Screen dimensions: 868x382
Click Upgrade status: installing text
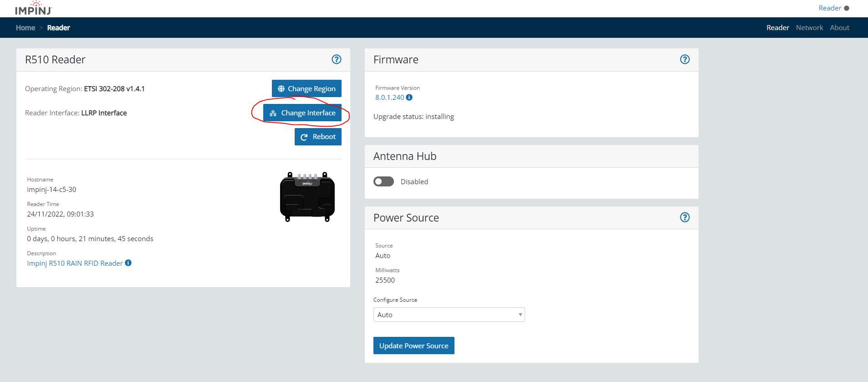pos(414,116)
